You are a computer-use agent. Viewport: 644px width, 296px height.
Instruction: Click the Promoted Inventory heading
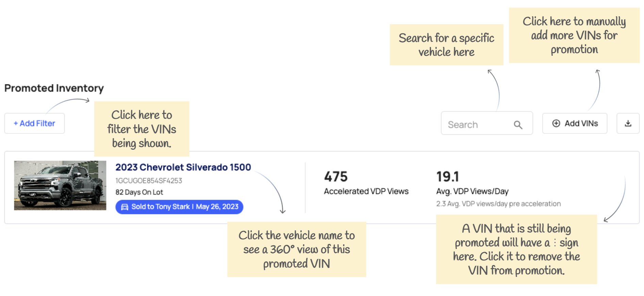click(x=54, y=88)
